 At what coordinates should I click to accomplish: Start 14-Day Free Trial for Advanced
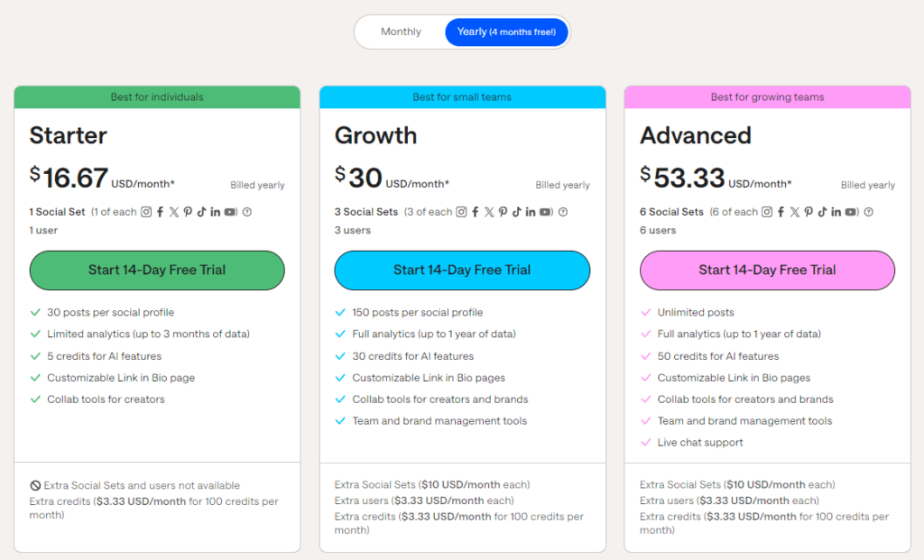point(767,271)
